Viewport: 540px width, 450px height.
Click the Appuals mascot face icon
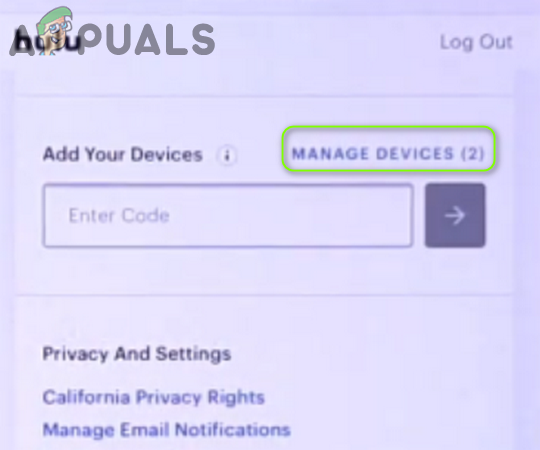click(x=57, y=29)
